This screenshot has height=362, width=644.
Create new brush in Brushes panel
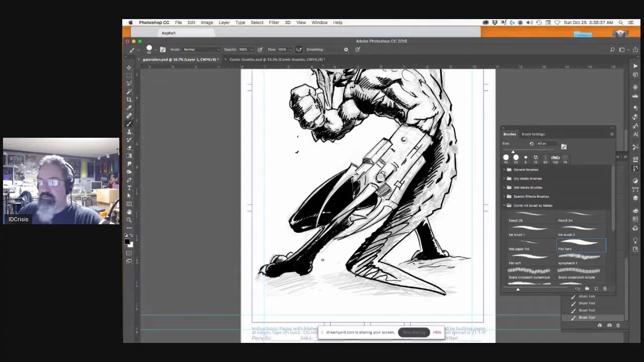click(x=596, y=289)
